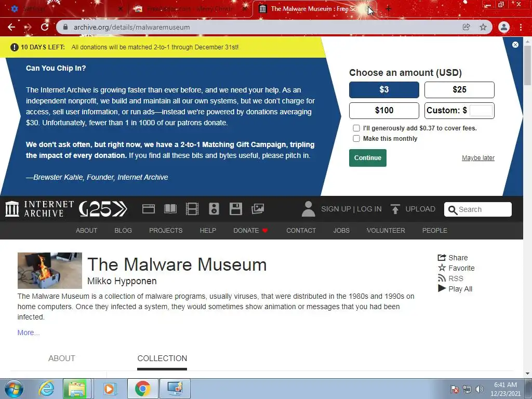Open the DONATE nav menu item
Screen dimensions: 532x399
(250, 230)
